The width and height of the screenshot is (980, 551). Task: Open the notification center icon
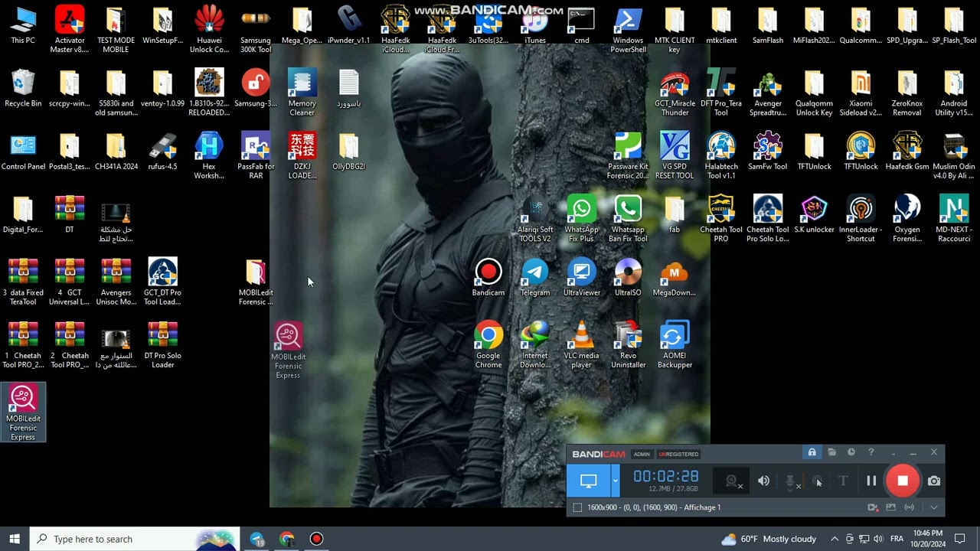coord(960,539)
